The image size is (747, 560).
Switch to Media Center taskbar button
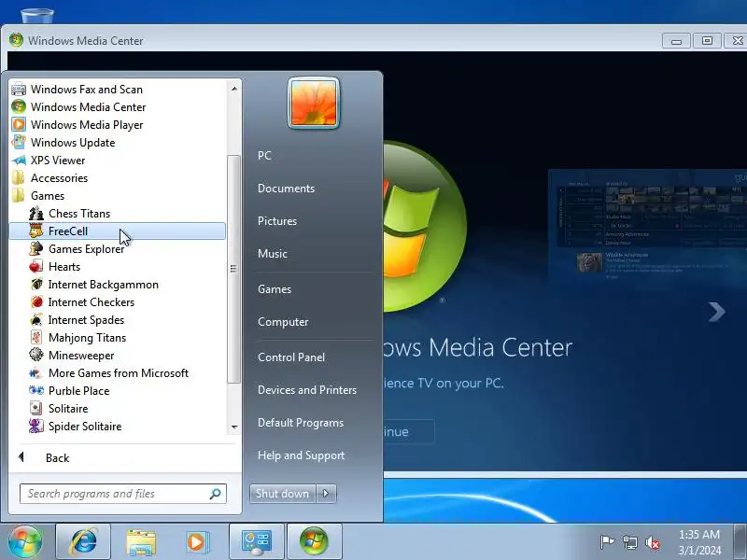point(314,541)
